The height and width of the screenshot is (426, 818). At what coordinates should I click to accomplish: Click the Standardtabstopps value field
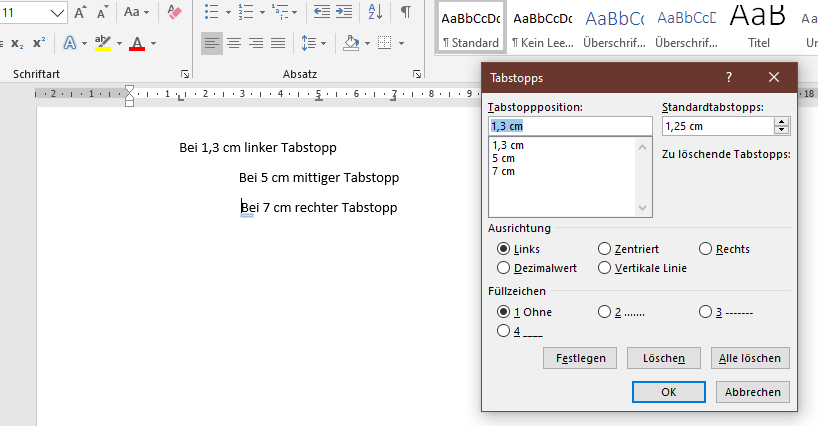(718, 126)
